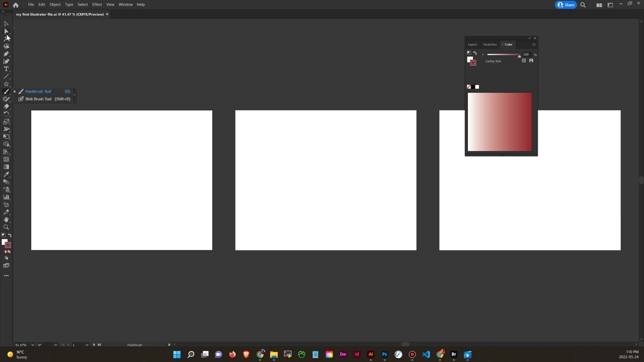Screen dimensions: 644x362
Task: Select the Hand tool
Action: tap(6, 220)
